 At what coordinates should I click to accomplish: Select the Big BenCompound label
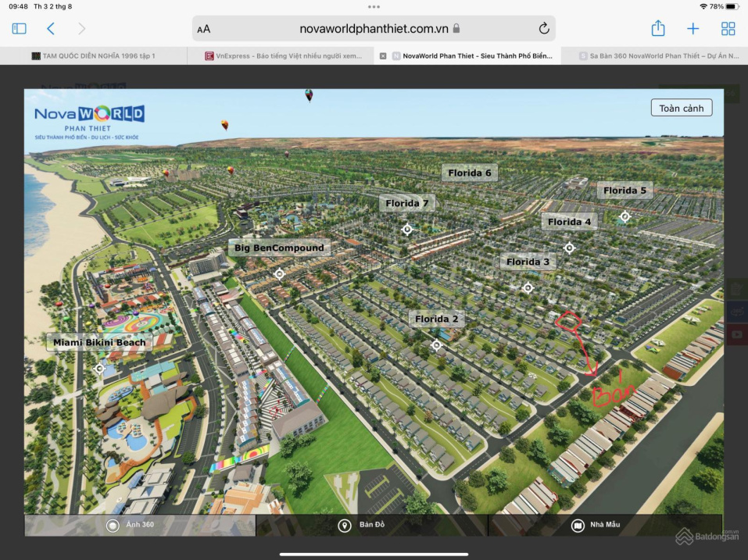point(279,248)
